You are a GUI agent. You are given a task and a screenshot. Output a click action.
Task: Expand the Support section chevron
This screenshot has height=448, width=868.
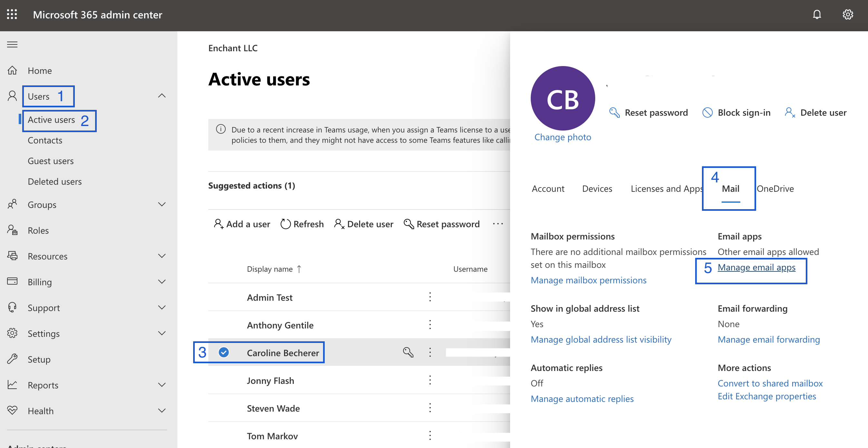click(162, 307)
